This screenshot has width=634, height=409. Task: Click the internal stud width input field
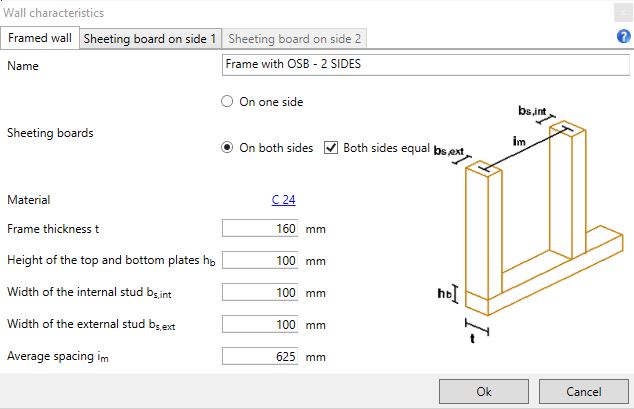click(261, 293)
